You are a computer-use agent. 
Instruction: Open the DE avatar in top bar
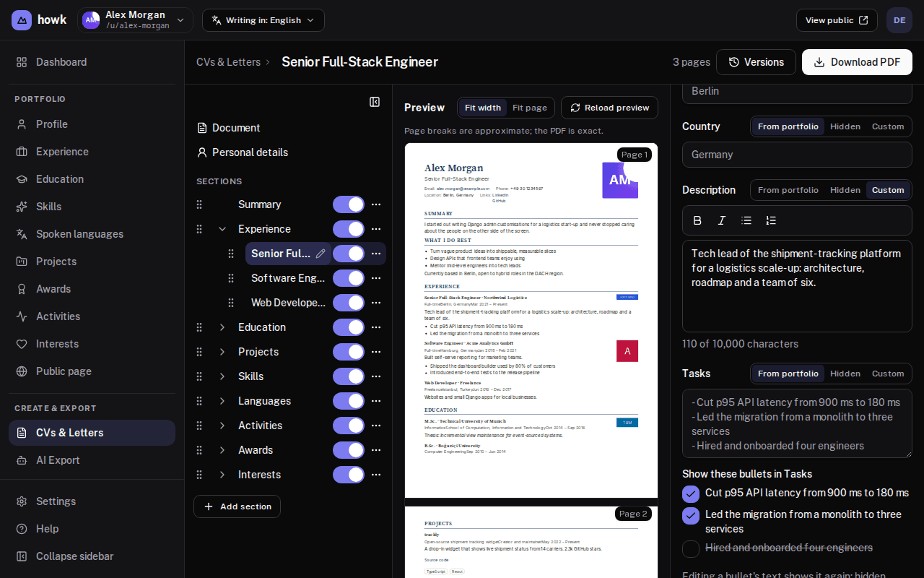(899, 20)
